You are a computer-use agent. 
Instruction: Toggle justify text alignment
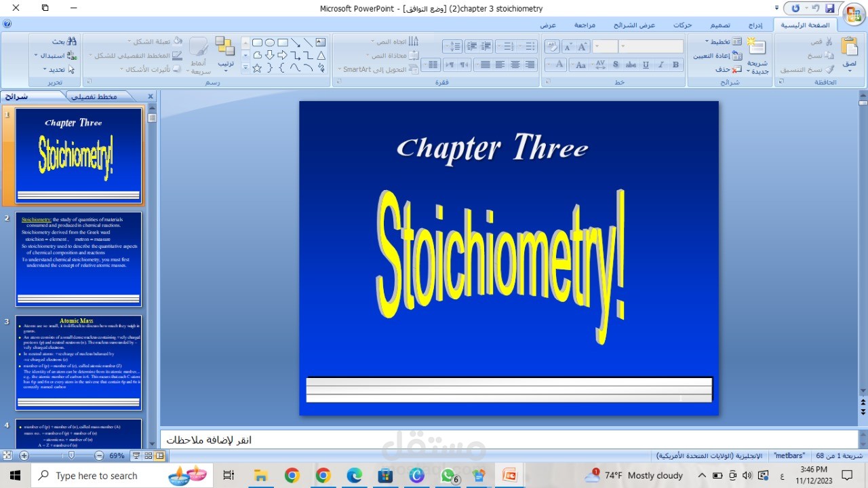point(484,65)
